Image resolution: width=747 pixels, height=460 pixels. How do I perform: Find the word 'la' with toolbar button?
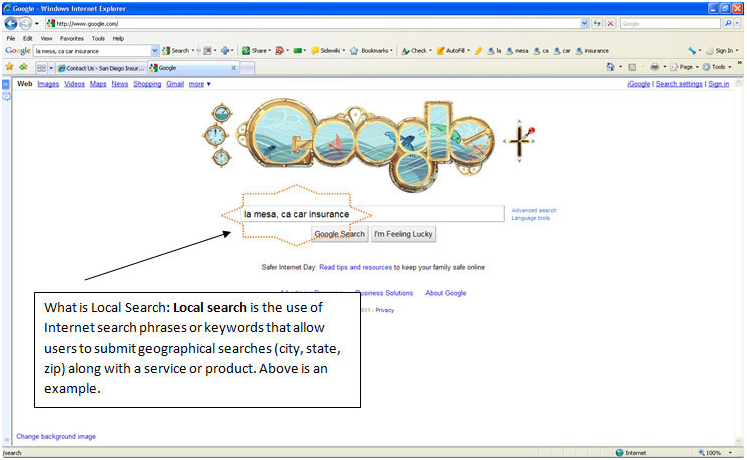(x=494, y=50)
